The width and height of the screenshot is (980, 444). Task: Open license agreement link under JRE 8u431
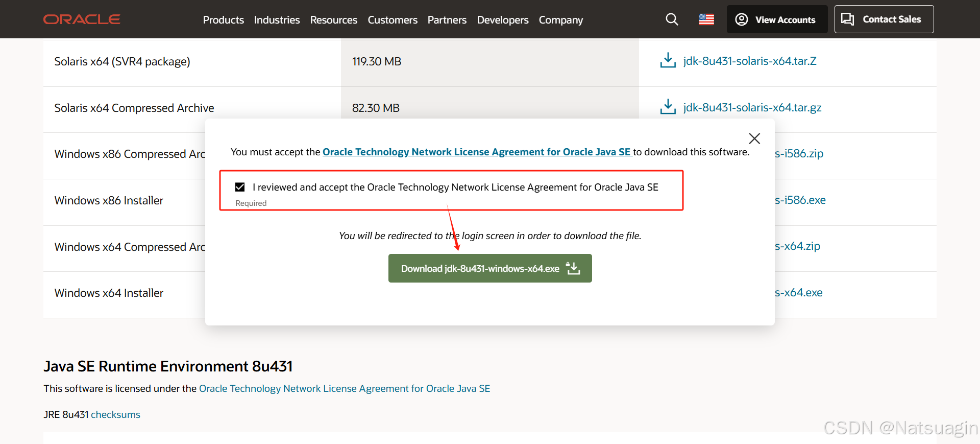tap(345, 388)
